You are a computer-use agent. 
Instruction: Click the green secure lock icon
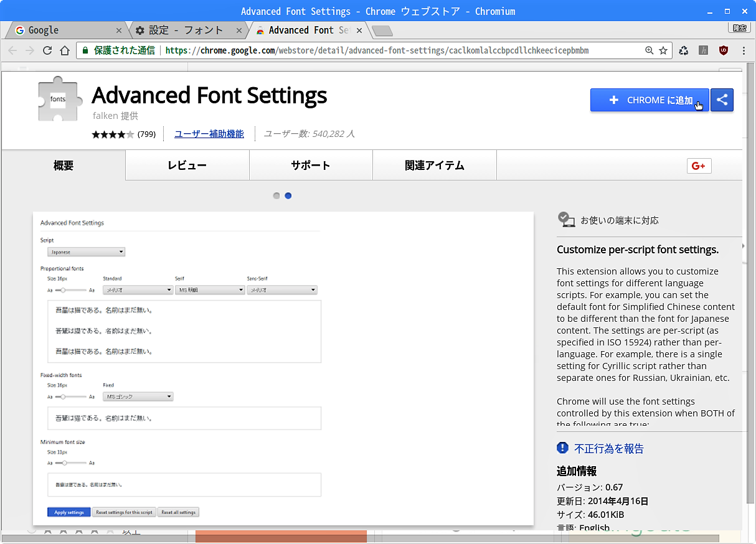85,50
